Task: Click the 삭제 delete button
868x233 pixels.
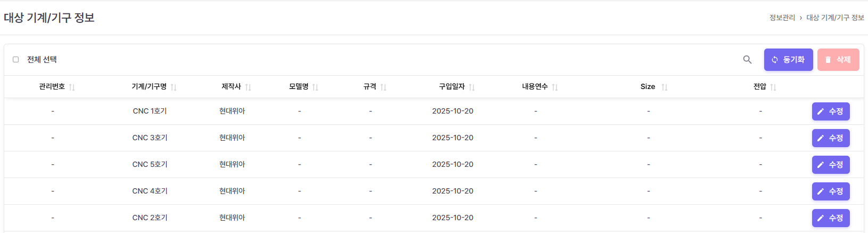Action: click(x=838, y=60)
